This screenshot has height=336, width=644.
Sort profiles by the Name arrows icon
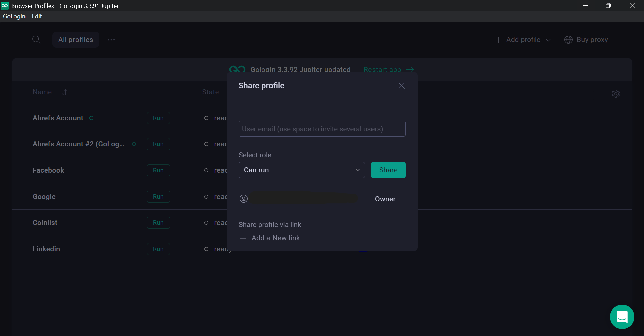(64, 92)
